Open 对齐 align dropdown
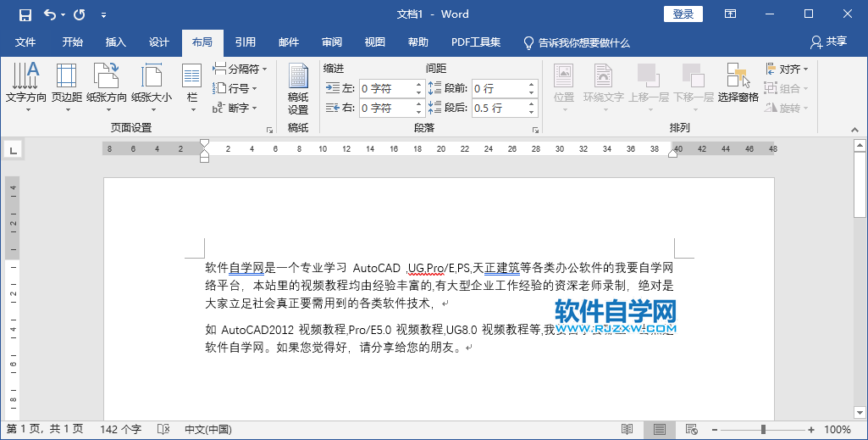The width and height of the screenshot is (868, 440). click(x=788, y=70)
